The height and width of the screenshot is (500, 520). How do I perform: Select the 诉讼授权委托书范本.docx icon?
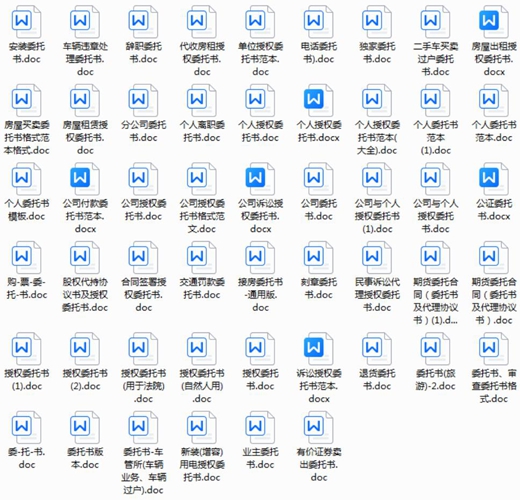coord(319,349)
